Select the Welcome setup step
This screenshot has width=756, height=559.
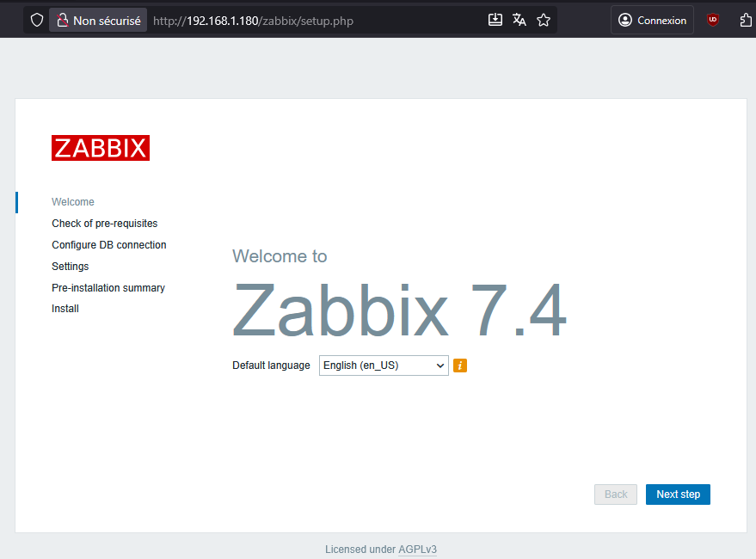pyautogui.click(x=73, y=202)
